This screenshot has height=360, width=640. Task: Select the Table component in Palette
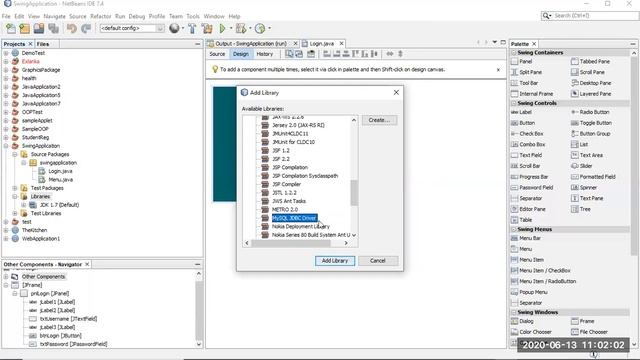coord(522,220)
